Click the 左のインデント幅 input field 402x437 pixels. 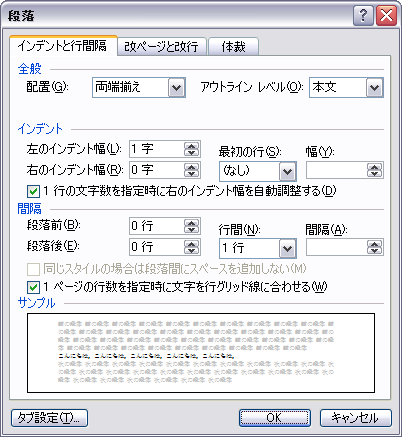coord(156,149)
